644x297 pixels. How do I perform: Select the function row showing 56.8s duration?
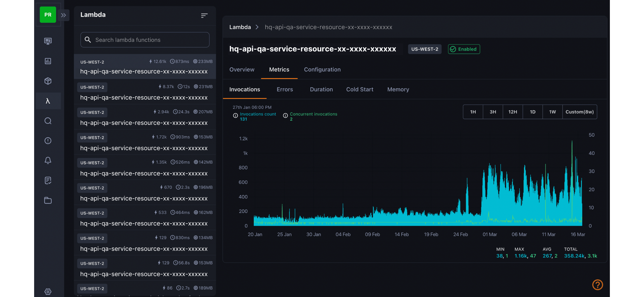[145, 268]
